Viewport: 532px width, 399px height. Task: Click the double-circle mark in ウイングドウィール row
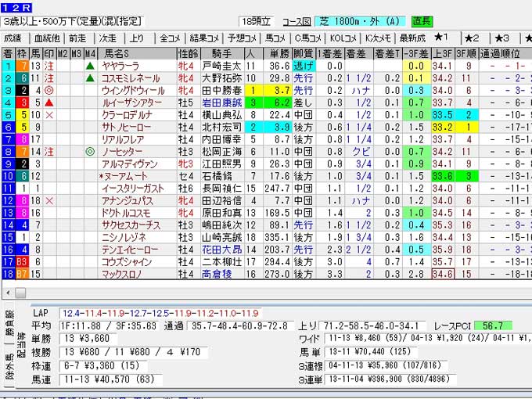[x=49, y=90]
